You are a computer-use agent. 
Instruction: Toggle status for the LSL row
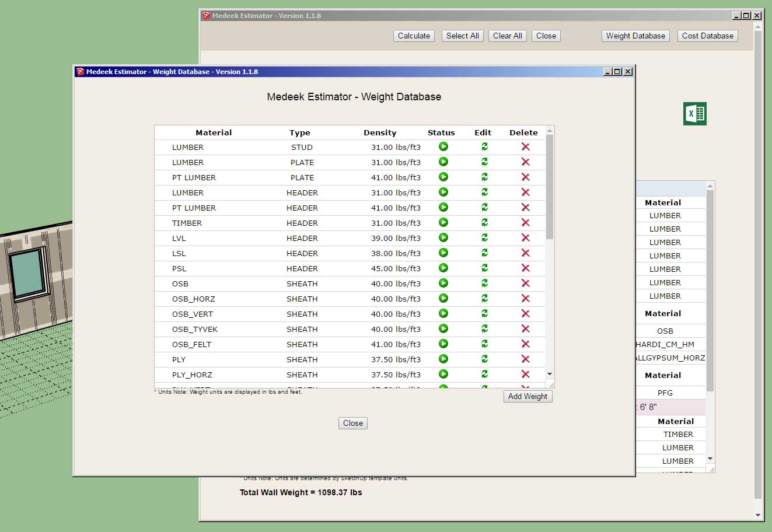coord(443,253)
